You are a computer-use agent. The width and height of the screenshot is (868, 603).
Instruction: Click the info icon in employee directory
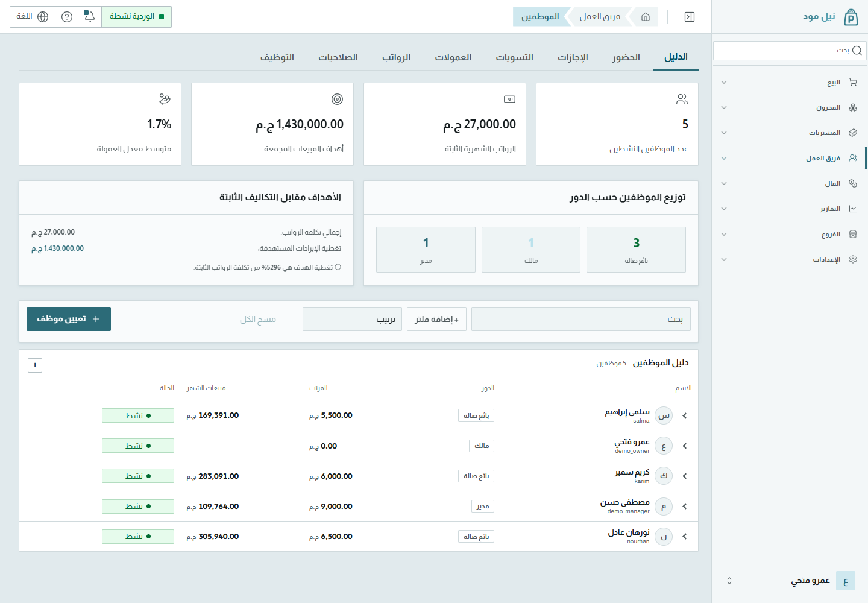coord(35,365)
